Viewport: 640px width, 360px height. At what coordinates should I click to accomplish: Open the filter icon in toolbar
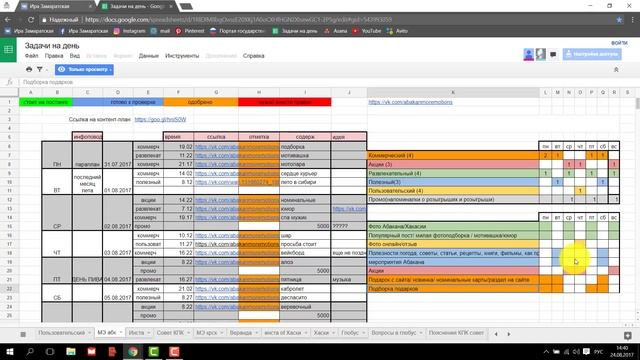[x=40, y=69]
